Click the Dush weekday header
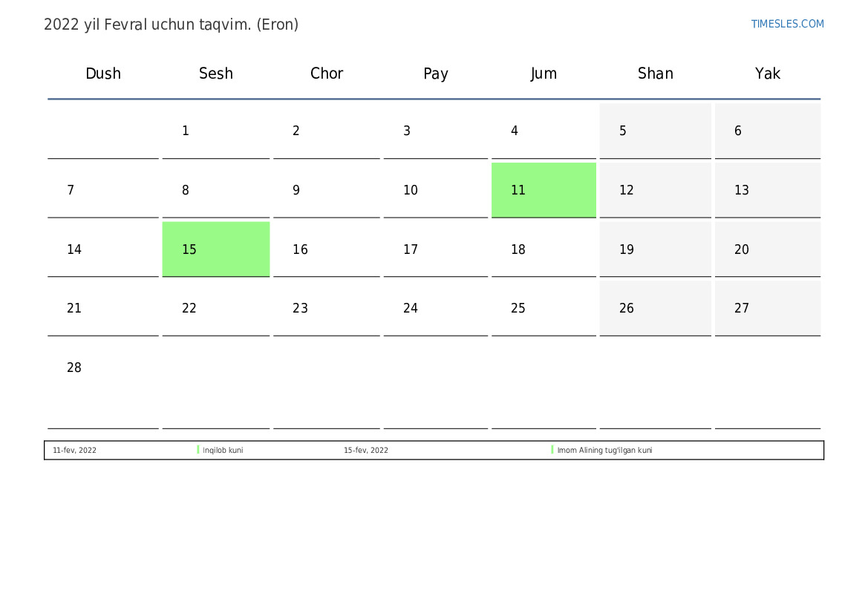Viewport: 868px width, 614px height. (x=103, y=74)
